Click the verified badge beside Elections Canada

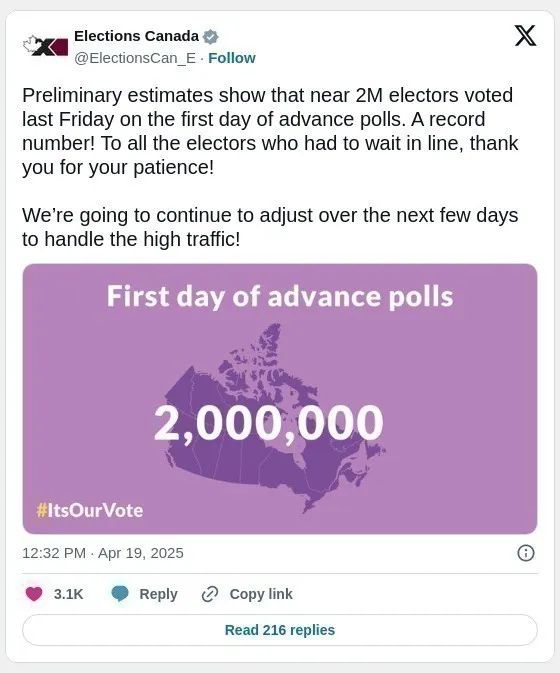point(210,37)
